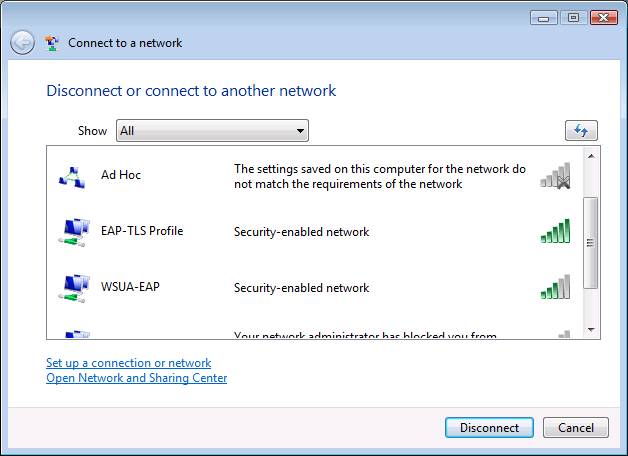The height and width of the screenshot is (456, 628).
Task: Click the list scrollbar down arrow
Action: pyautogui.click(x=591, y=330)
